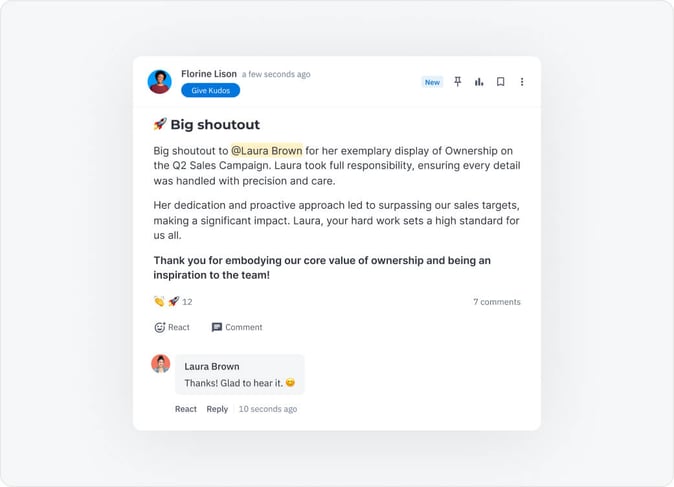
Task: React to the post with smiley icon
Action: point(172,327)
